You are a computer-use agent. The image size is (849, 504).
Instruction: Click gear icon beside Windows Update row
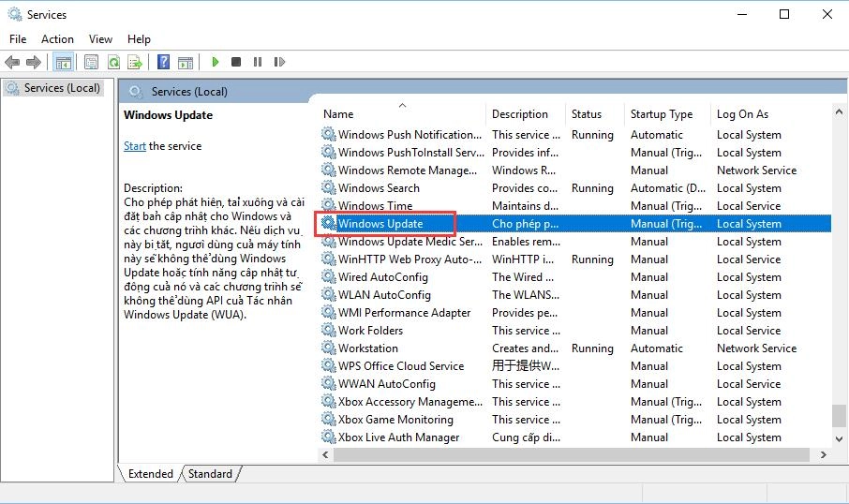(x=328, y=223)
